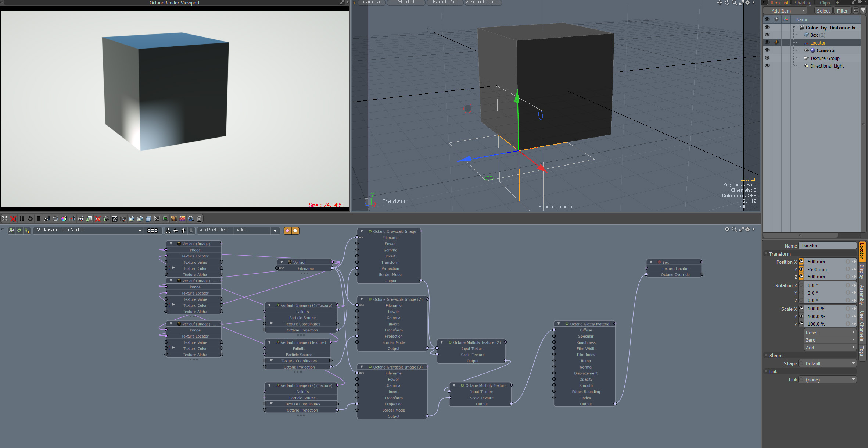Click the autofocus picker AF icon
Screen dimensions: 868x448
[x=47, y=218]
